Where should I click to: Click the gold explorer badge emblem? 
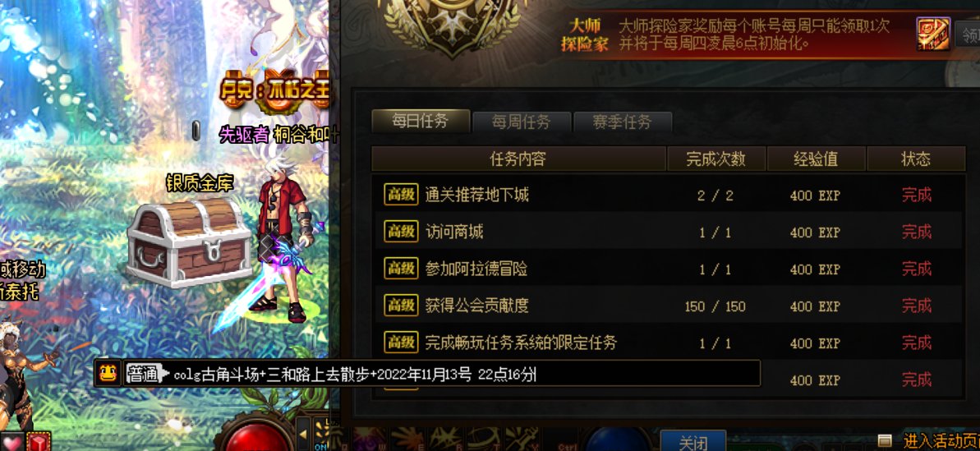click(x=453, y=24)
